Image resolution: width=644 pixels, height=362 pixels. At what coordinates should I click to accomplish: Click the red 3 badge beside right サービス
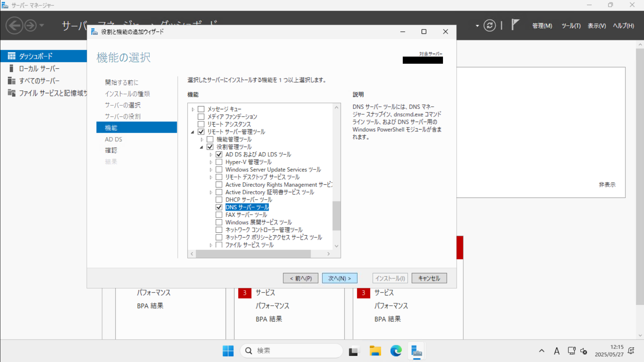tap(363, 293)
